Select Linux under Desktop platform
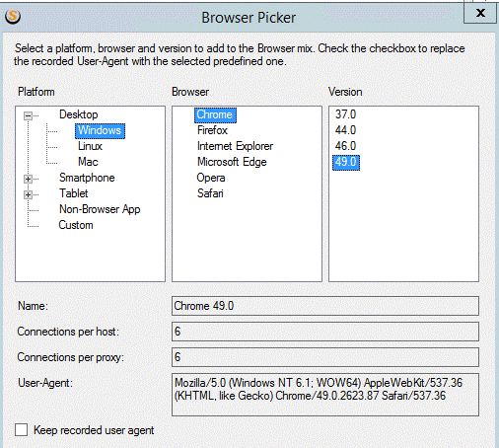The image size is (499, 448). pyautogui.click(x=90, y=146)
